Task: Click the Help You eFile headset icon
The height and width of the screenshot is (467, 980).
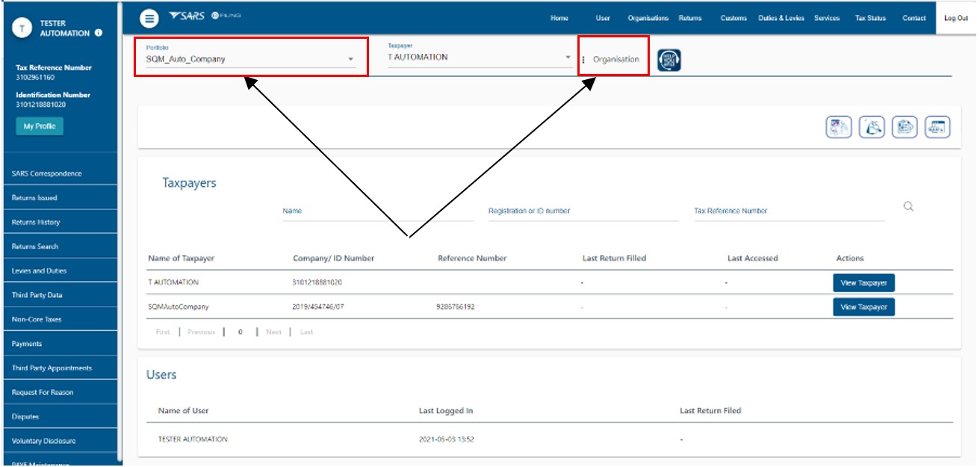Action: point(669,60)
